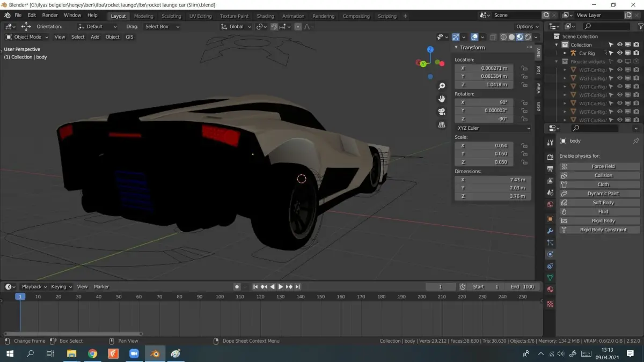Open the Output properties tab icon
Image resolution: width=644 pixels, height=362 pixels.
(550, 169)
